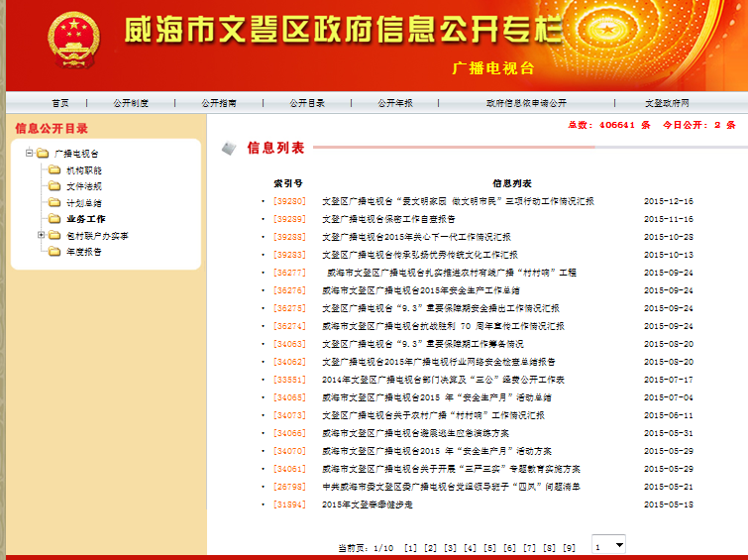748x560 pixels.
Task: Select 政府信息依申请公开 menu item
Action: click(526, 103)
